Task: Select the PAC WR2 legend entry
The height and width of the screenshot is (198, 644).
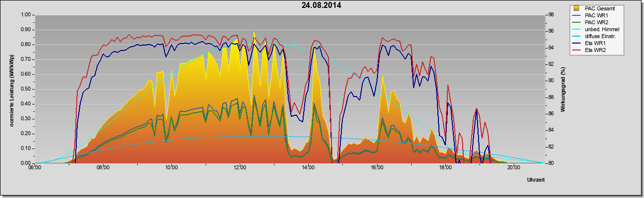Action: tap(595, 22)
